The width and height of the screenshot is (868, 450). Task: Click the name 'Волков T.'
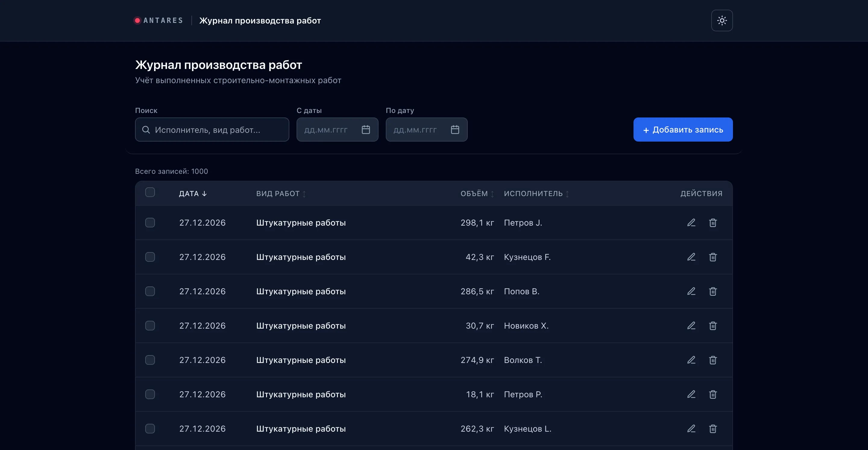click(523, 360)
